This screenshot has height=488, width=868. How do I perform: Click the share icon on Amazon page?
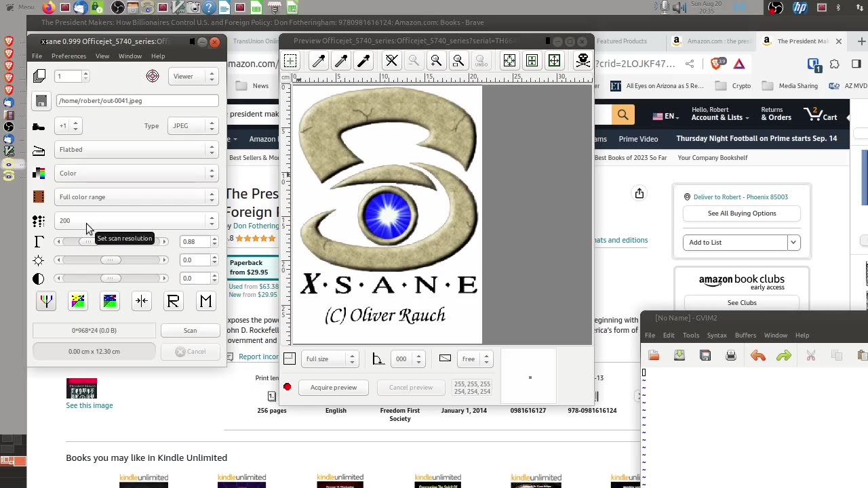(x=639, y=194)
